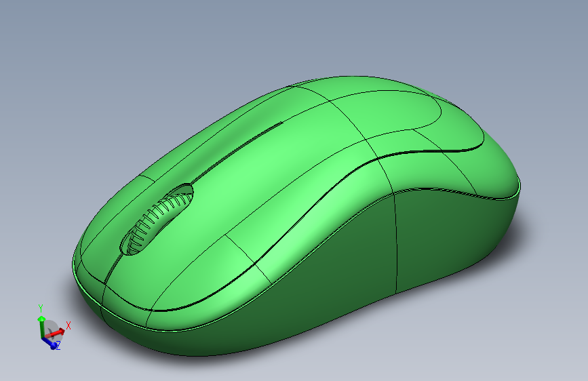
Task: Click the green Y axis arrow of the triad
Action: (x=41, y=326)
